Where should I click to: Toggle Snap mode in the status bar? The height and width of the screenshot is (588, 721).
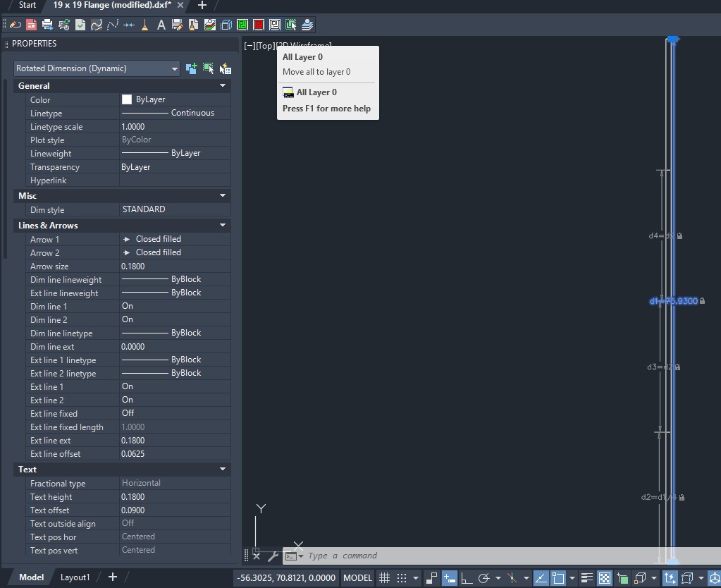(401, 577)
